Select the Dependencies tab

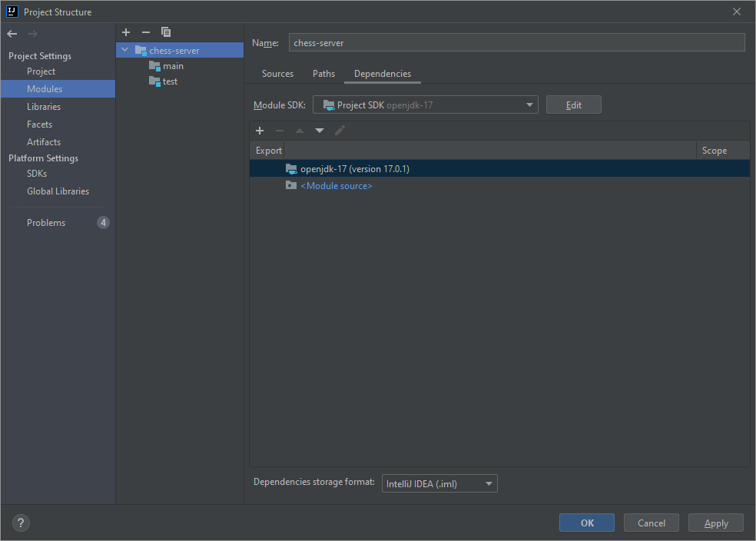point(383,74)
